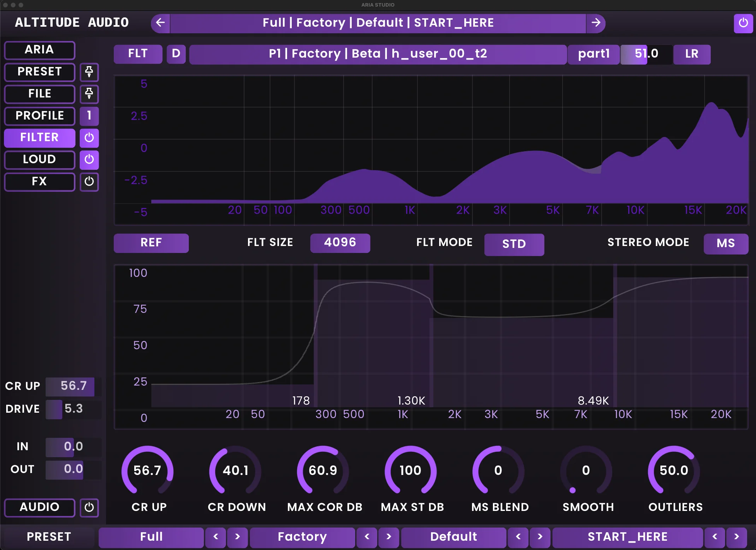Toggle the main power icon top right
Screen dimensions: 756x550
click(x=743, y=23)
